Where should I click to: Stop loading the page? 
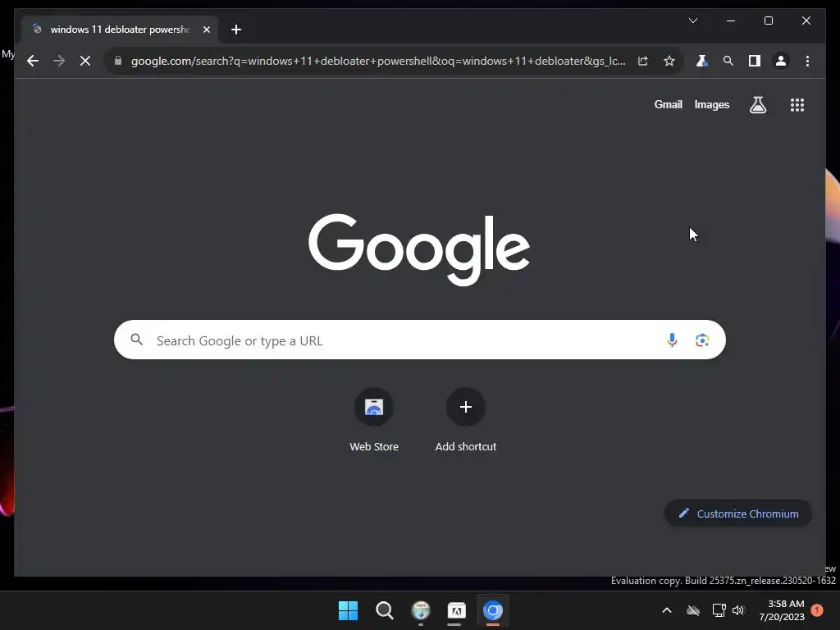click(x=85, y=61)
